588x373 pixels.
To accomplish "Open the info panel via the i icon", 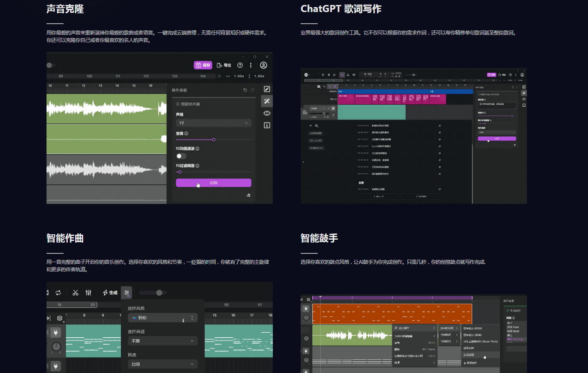I will pos(267,125).
